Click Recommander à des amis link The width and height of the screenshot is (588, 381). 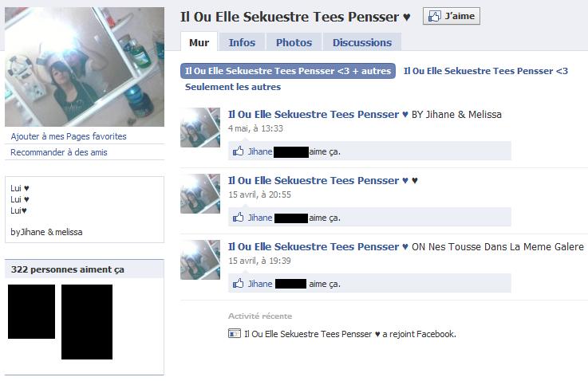(x=59, y=152)
